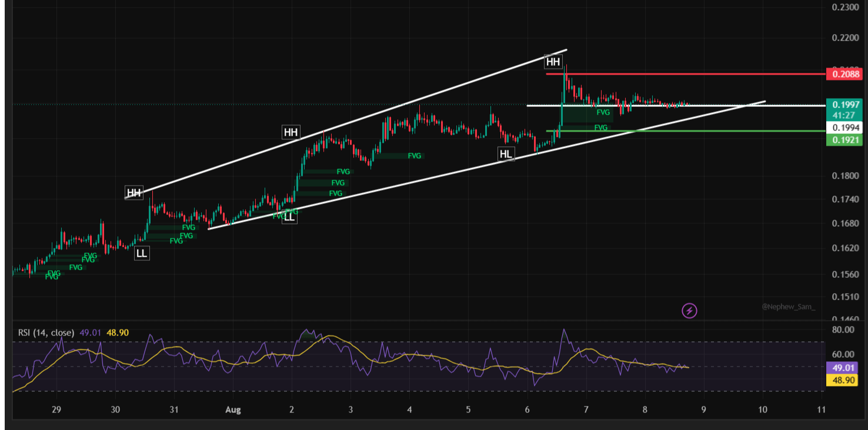Click the HH label near July 30 spike

(x=134, y=192)
